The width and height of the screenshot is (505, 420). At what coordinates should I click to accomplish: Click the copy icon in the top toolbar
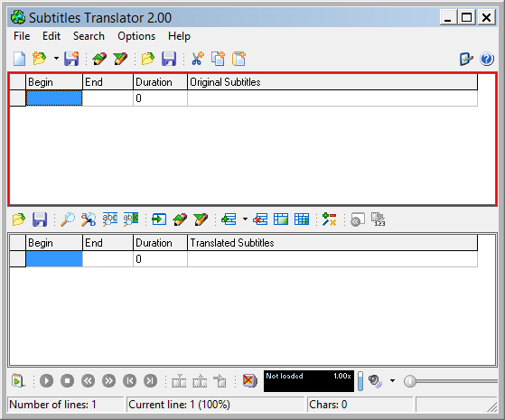click(218, 59)
